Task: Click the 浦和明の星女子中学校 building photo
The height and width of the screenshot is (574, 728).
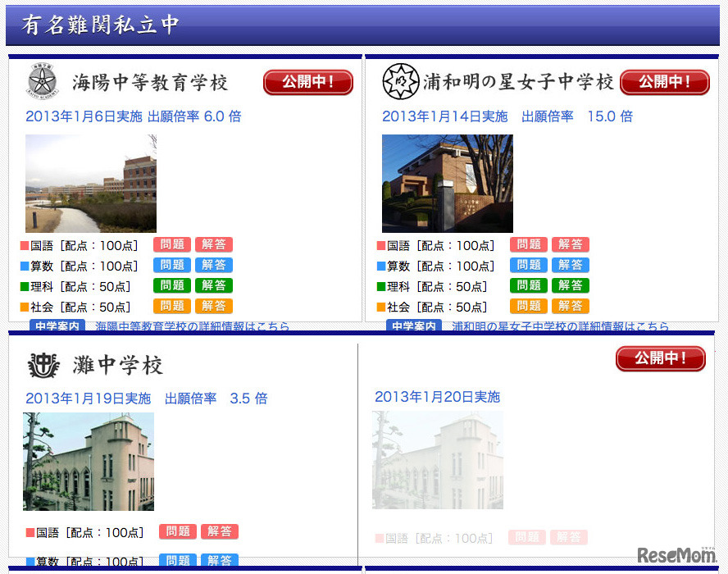Action: point(448,184)
